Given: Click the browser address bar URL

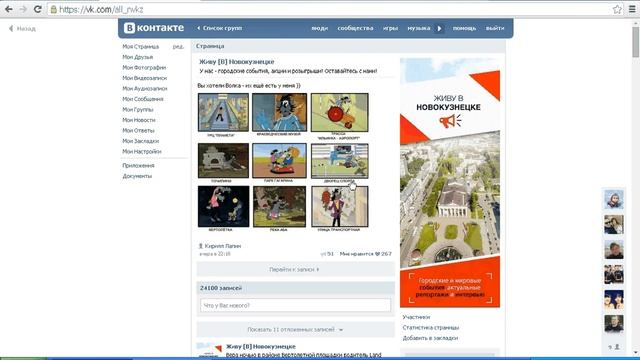Looking at the screenshot, I should 101,9.
